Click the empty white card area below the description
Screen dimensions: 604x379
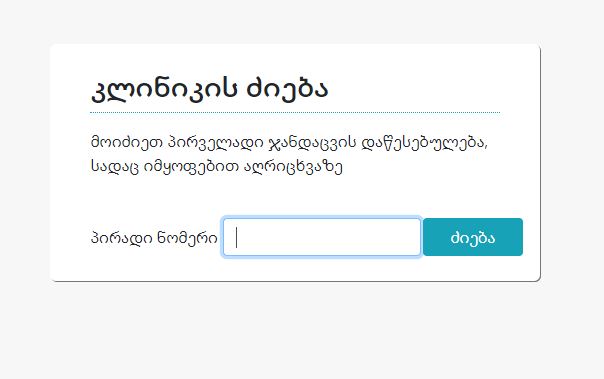pyautogui.click(x=295, y=196)
